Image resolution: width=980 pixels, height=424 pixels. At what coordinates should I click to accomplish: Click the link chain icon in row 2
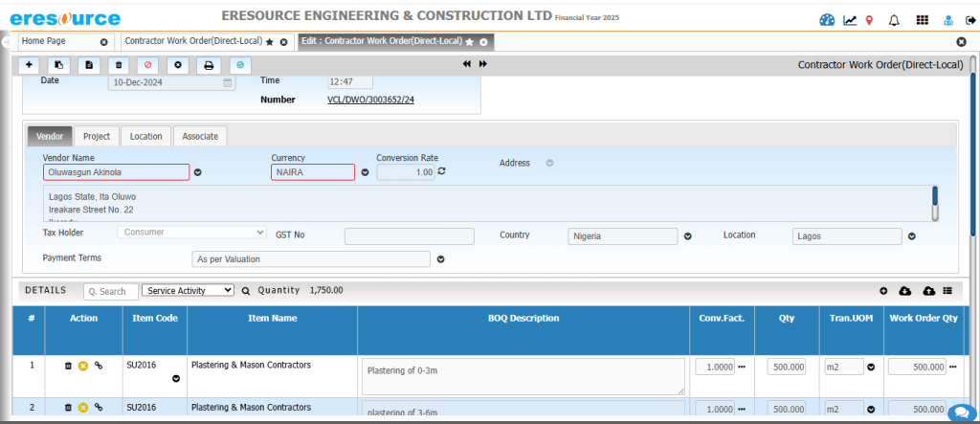click(99, 407)
